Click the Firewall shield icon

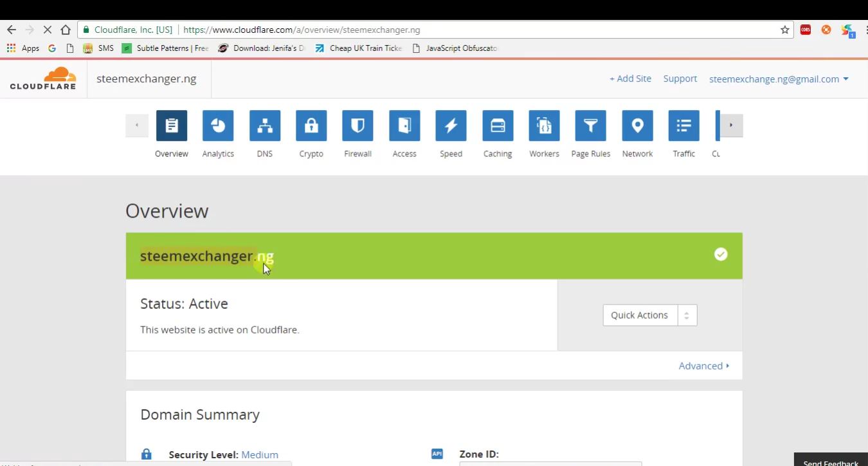click(x=357, y=126)
